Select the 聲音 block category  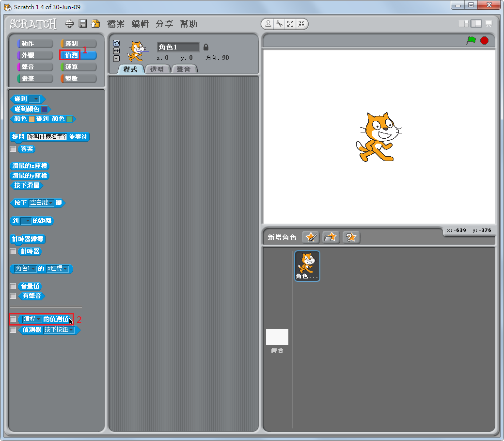pos(35,66)
